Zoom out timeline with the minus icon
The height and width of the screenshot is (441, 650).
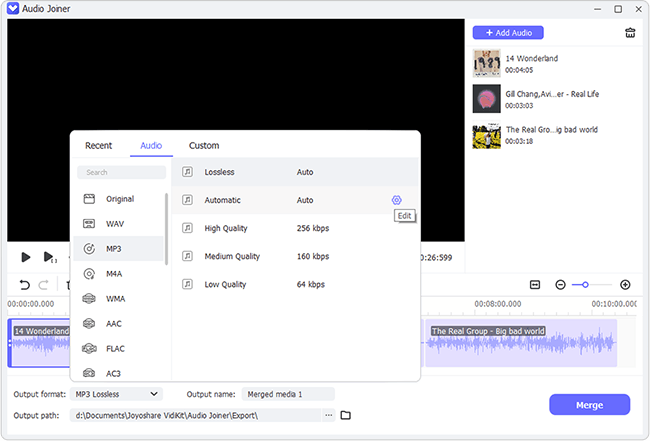tap(560, 285)
